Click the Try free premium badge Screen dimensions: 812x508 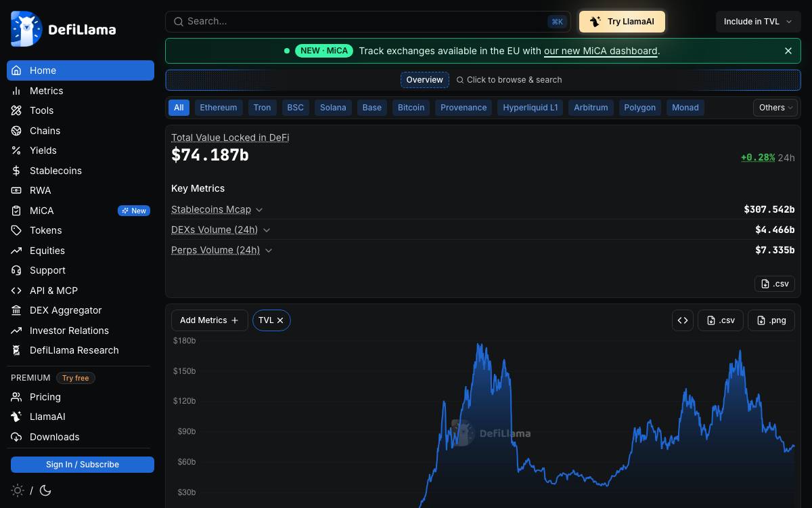76,378
